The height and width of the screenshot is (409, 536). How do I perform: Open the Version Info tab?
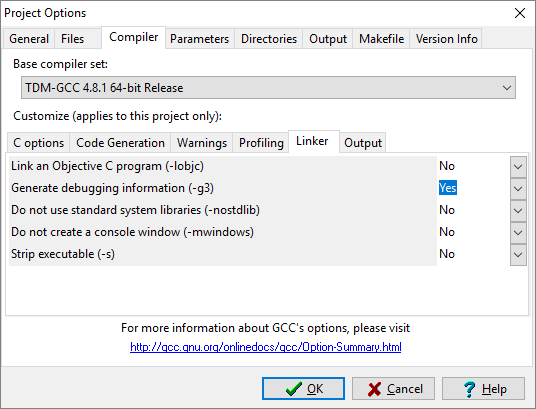[x=446, y=39]
